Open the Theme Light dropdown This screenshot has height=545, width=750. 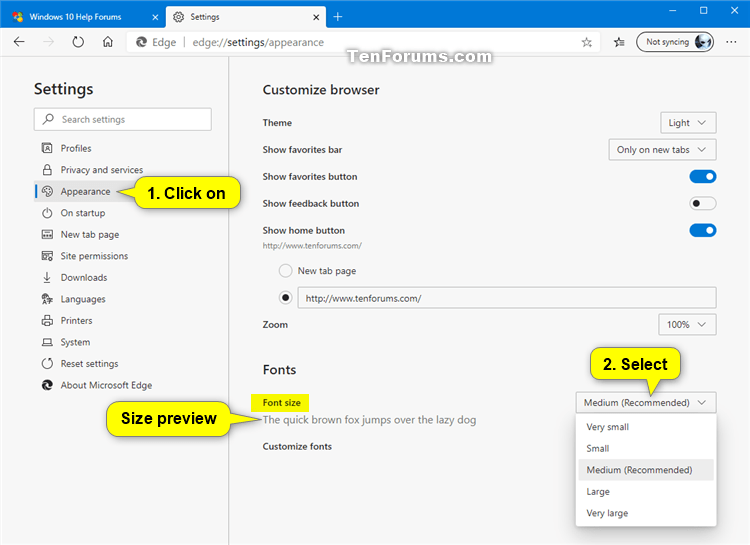[688, 123]
